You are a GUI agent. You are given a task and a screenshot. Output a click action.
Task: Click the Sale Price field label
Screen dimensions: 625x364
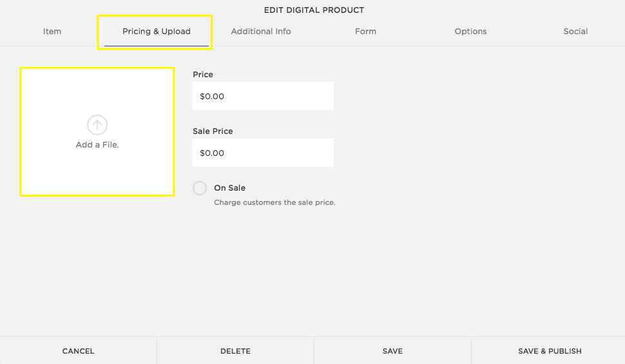point(213,131)
